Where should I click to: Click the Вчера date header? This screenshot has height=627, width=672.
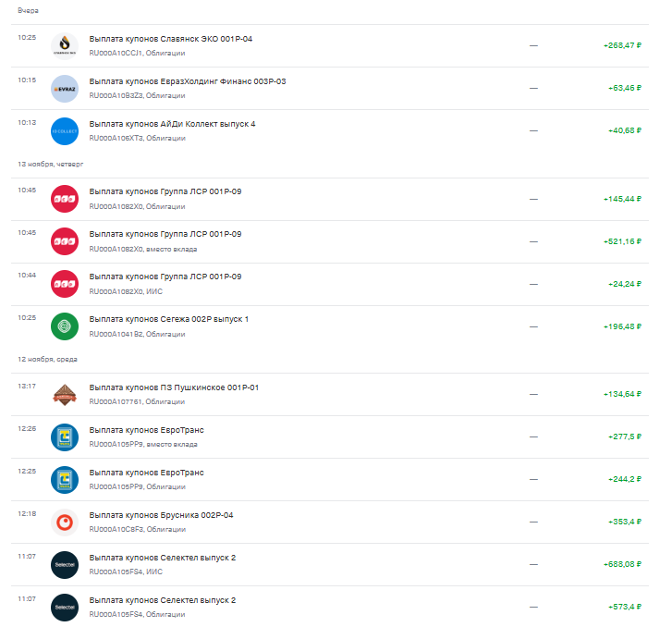28,11
